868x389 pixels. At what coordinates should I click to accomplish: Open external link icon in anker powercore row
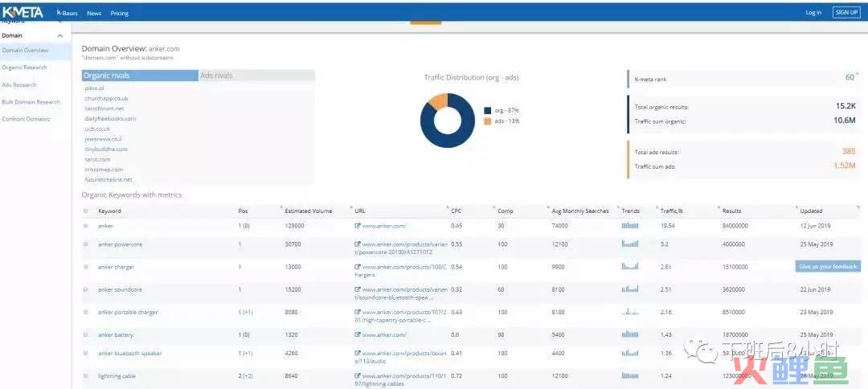point(358,244)
